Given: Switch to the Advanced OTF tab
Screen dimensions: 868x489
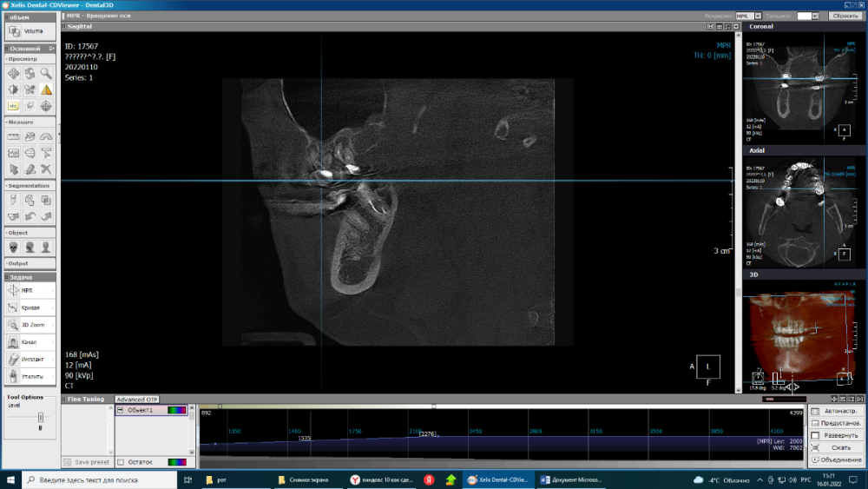Looking at the screenshot, I should (x=136, y=400).
